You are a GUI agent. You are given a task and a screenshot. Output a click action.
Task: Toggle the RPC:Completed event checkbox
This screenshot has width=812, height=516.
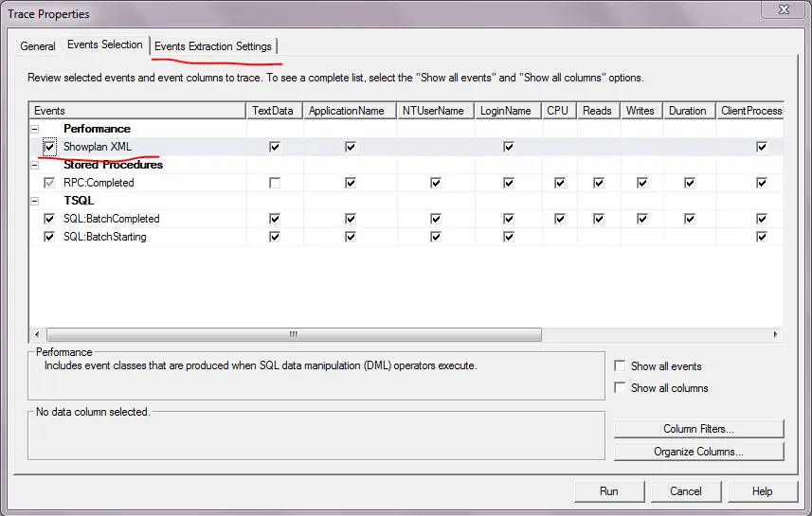(x=49, y=183)
